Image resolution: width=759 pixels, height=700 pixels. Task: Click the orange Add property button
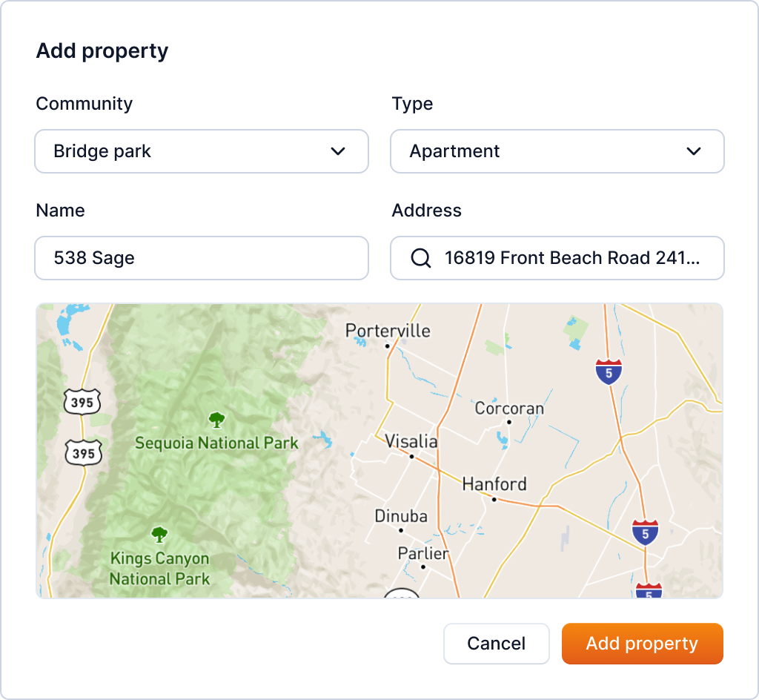coord(642,644)
